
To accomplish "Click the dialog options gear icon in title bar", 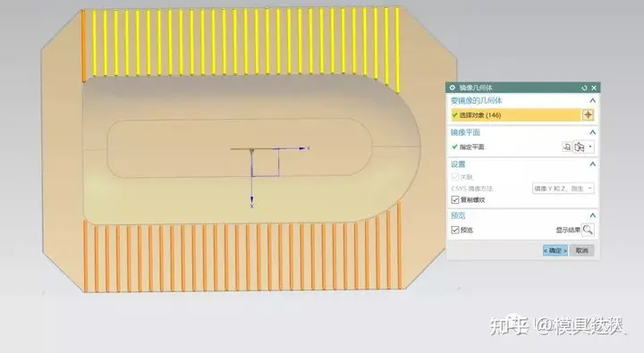I will click(453, 88).
